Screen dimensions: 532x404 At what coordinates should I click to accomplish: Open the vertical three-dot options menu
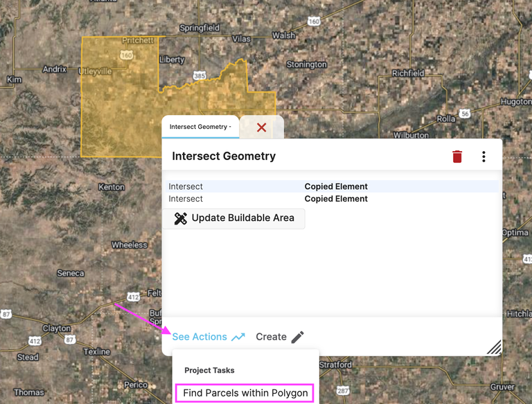484,157
